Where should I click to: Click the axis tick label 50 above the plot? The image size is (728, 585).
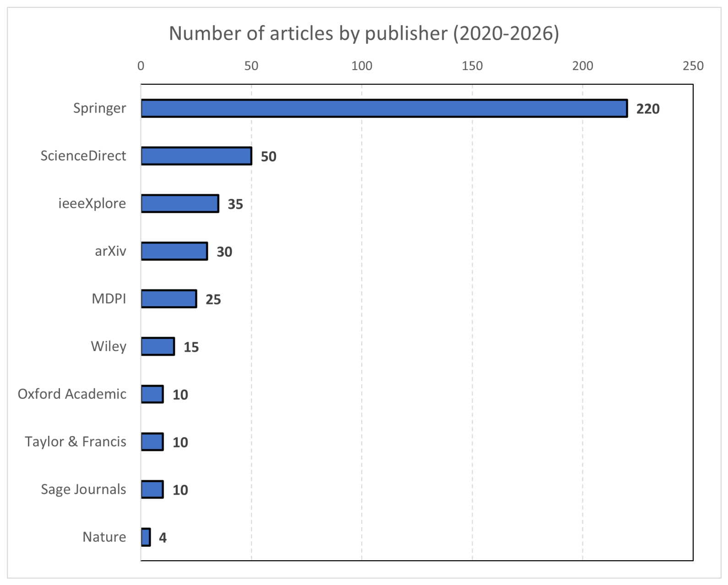click(x=251, y=66)
